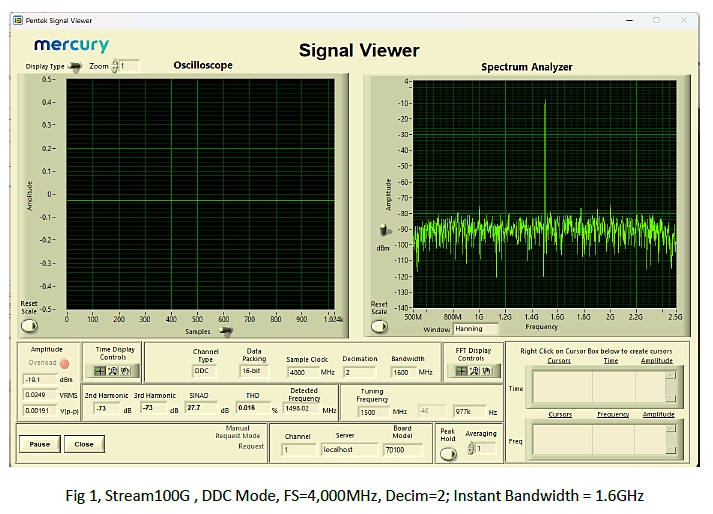Click the Board Model 70100 field

click(403, 450)
